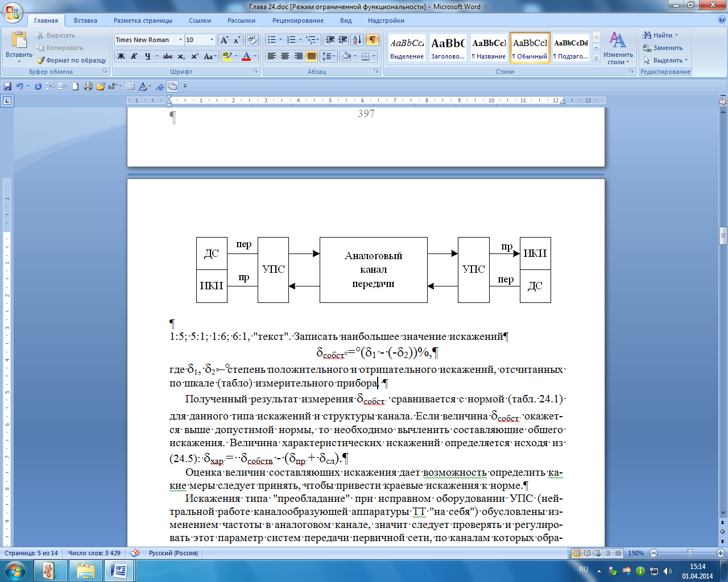Undo the last action

[20, 86]
